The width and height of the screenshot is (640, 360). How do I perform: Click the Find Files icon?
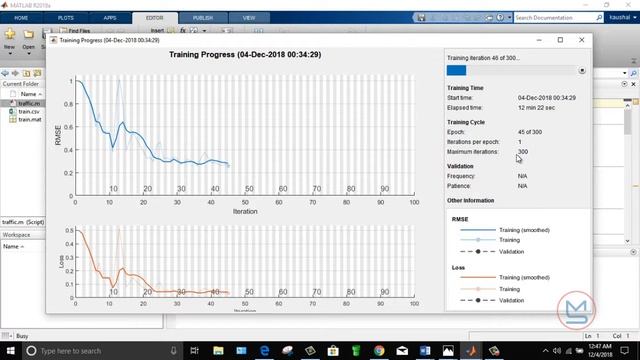click(x=63, y=31)
